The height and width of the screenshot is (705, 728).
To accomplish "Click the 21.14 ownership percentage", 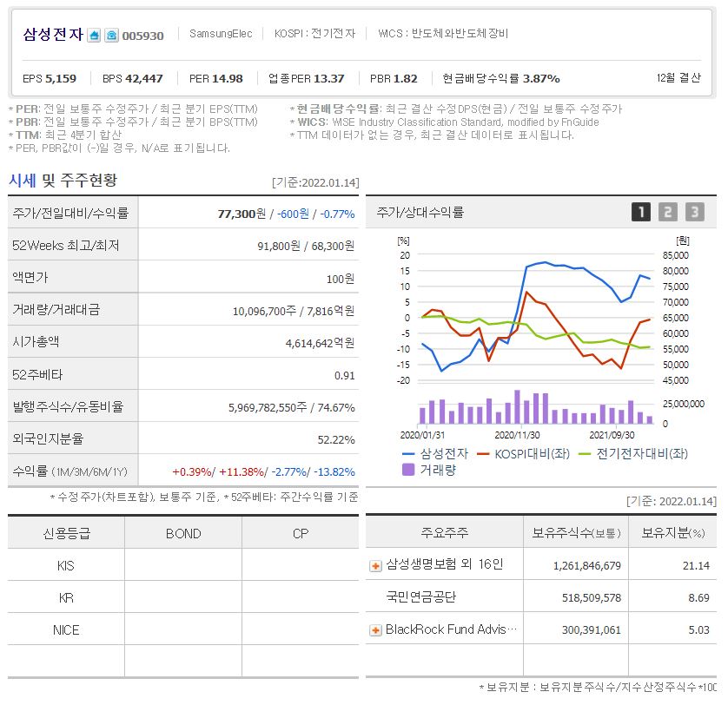I will [696, 566].
